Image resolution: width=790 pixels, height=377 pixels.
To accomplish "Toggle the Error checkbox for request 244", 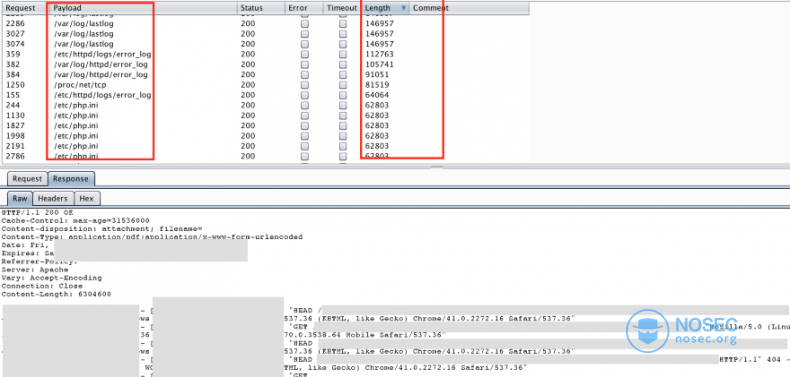I will click(305, 105).
